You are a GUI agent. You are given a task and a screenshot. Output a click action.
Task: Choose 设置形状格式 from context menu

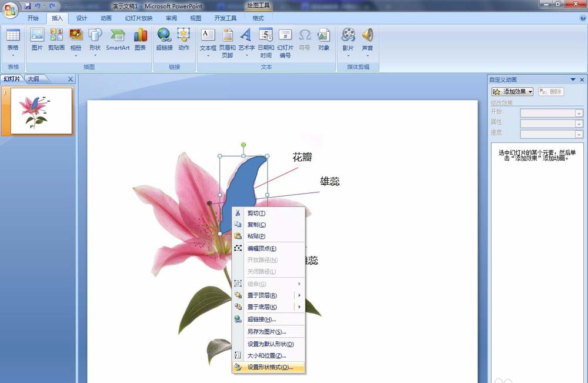tap(269, 367)
